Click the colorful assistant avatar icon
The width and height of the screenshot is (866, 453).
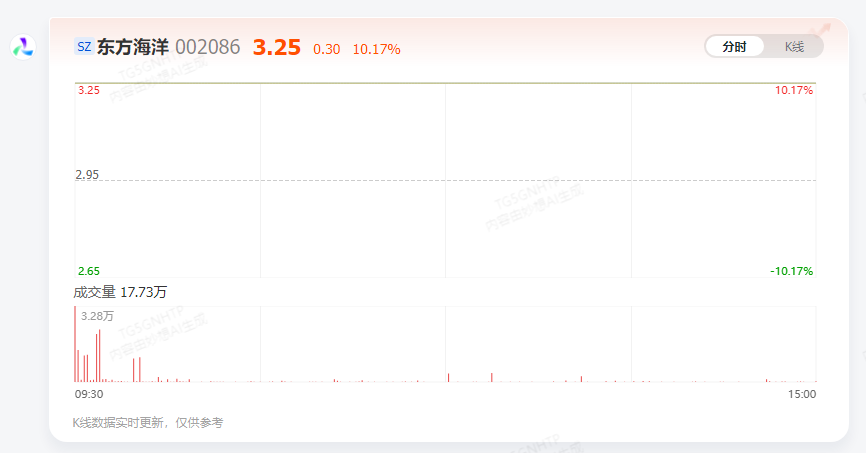coord(23,47)
